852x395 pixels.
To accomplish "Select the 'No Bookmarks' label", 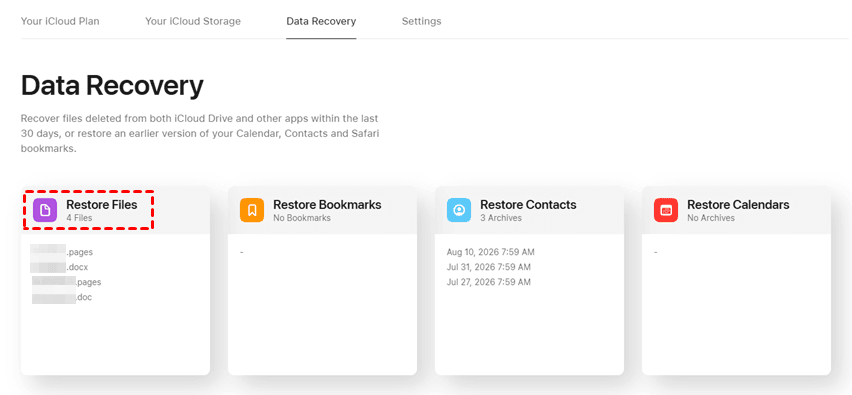I will pyautogui.click(x=302, y=218).
